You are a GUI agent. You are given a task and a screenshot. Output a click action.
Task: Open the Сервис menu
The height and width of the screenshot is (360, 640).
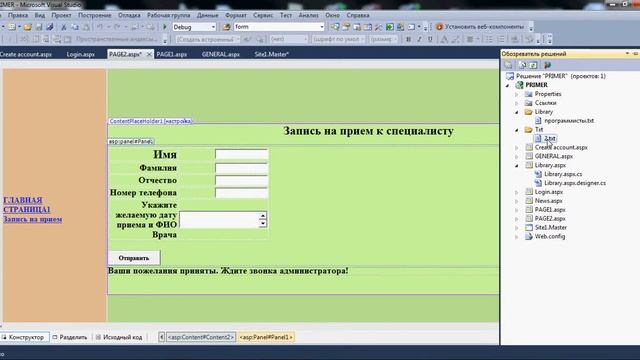(263, 15)
